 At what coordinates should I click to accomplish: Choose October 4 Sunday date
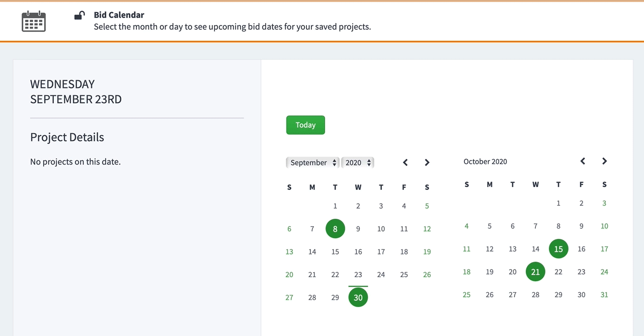click(x=467, y=226)
